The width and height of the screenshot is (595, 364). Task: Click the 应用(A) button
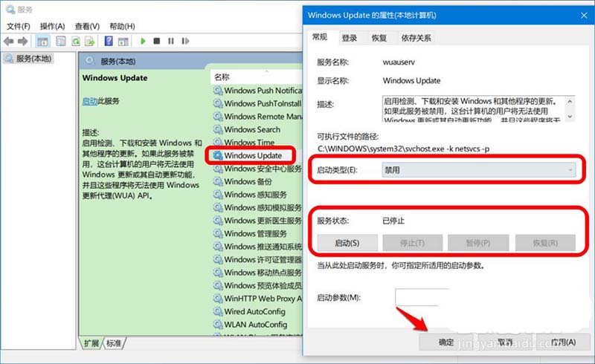coord(563,342)
